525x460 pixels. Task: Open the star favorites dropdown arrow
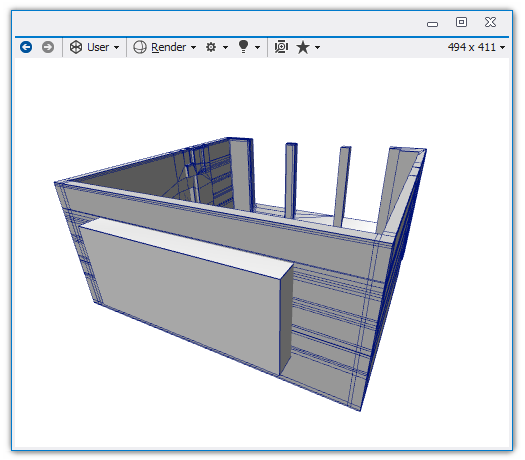pos(317,48)
